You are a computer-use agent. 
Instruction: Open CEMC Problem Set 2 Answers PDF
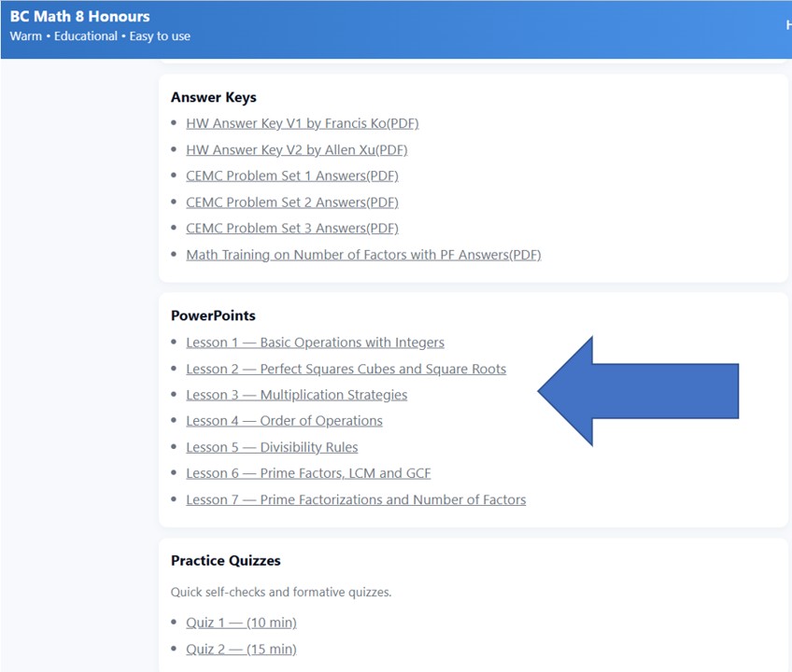tap(291, 202)
